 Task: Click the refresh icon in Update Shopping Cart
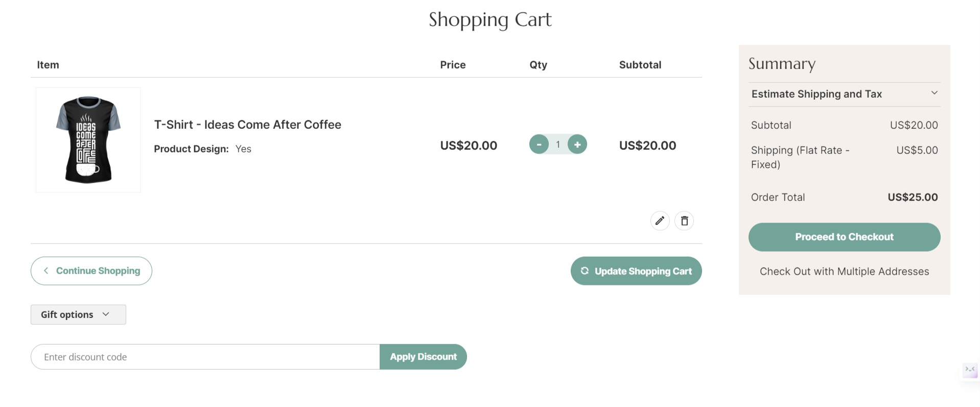(585, 271)
